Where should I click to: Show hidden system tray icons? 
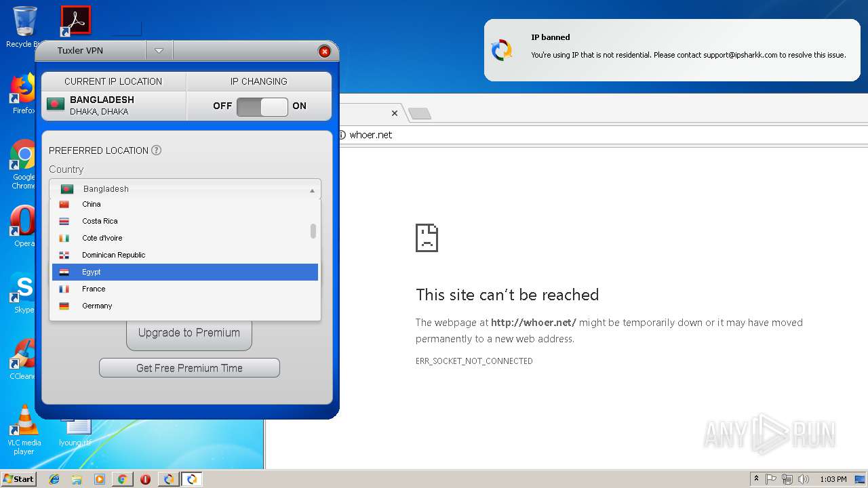(756, 479)
